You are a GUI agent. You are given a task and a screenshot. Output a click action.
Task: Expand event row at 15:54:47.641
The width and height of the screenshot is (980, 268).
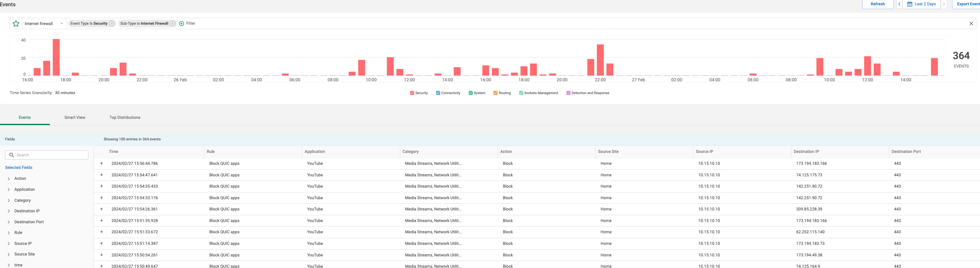(102, 175)
